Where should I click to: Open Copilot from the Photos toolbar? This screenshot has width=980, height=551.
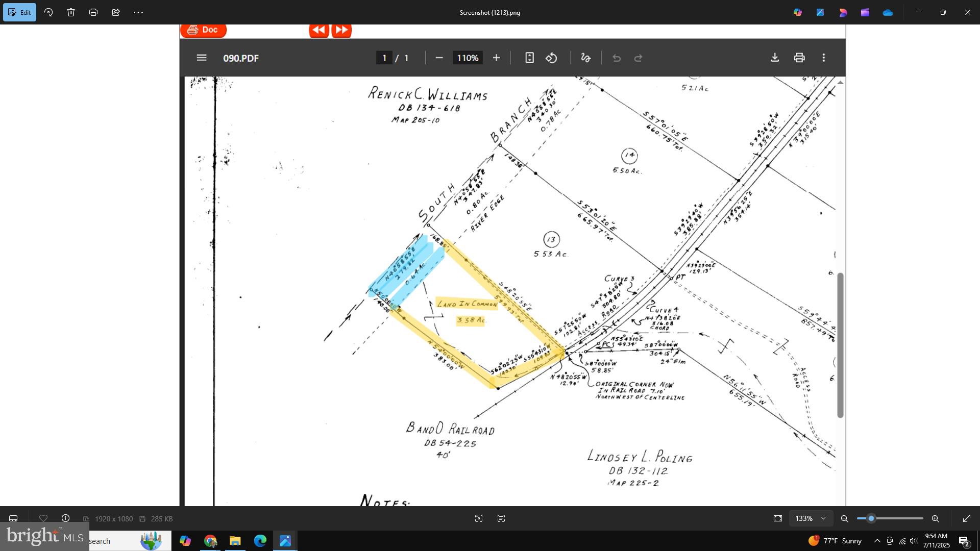798,12
